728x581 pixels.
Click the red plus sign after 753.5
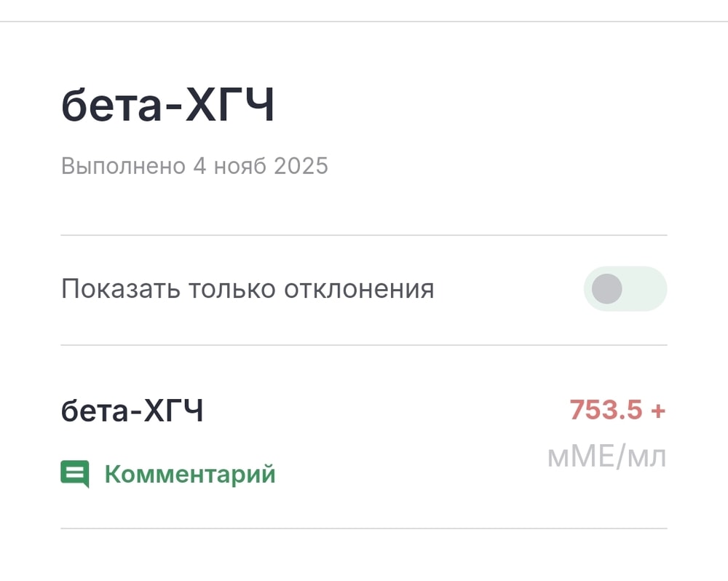(x=658, y=410)
